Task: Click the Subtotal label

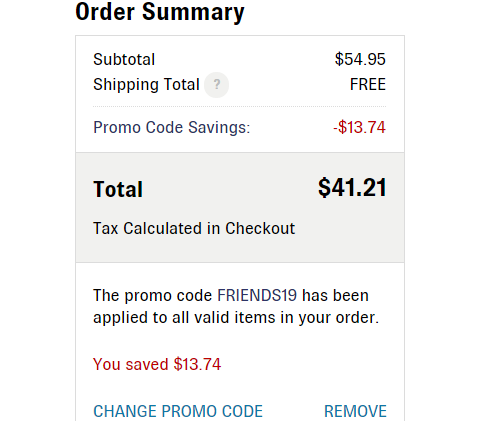Action: pos(124,60)
